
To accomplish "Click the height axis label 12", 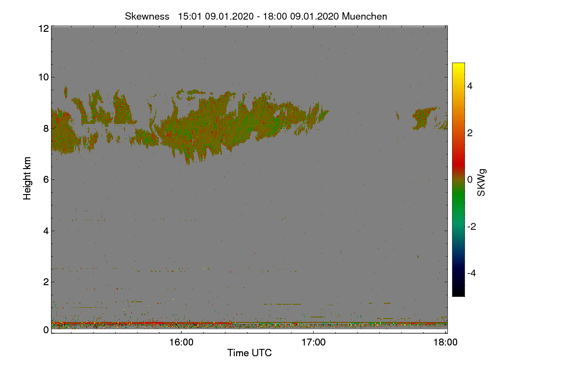I will 43,28.
